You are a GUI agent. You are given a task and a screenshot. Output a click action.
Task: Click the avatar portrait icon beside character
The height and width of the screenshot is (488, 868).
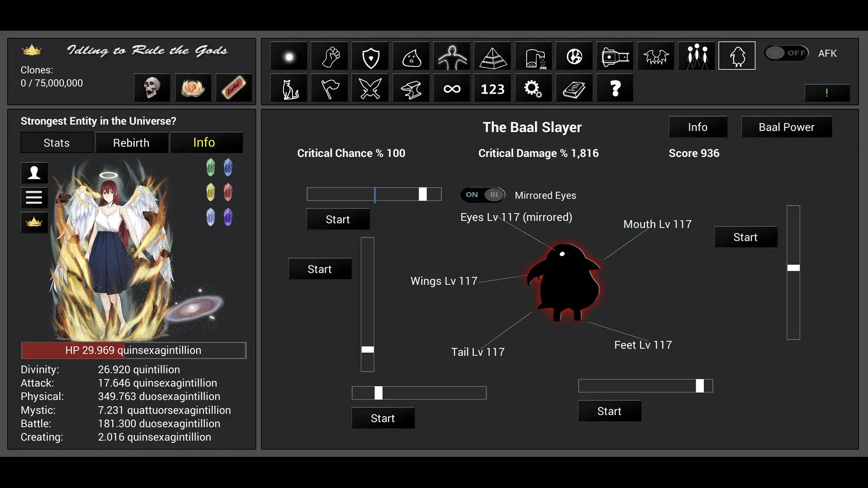pos(34,173)
